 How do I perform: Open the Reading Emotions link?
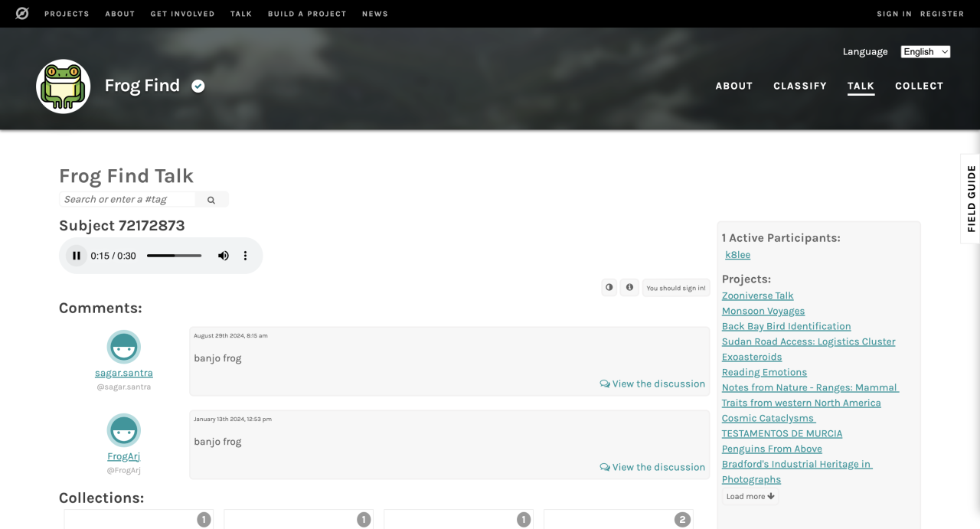tap(764, 372)
